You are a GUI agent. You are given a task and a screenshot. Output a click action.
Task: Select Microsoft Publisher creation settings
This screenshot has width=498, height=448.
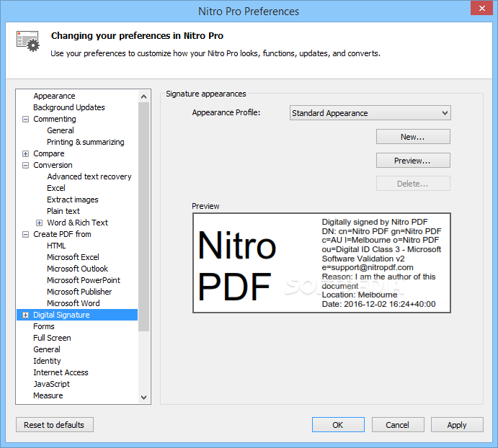79,292
